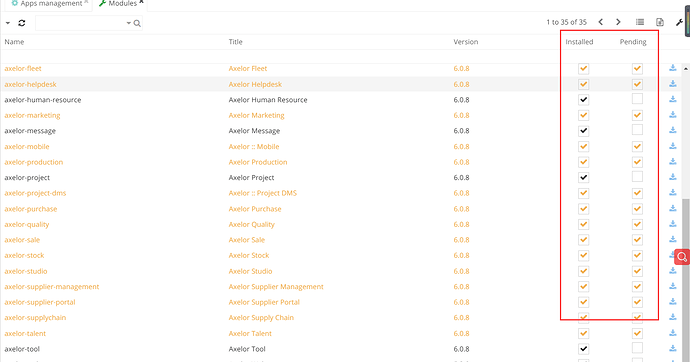
Task: Switch to Apps management tab
Action: (51, 4)
